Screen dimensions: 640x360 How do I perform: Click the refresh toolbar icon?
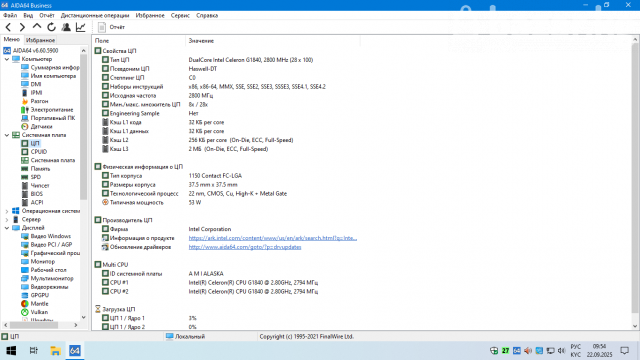(x=51, y=27)
